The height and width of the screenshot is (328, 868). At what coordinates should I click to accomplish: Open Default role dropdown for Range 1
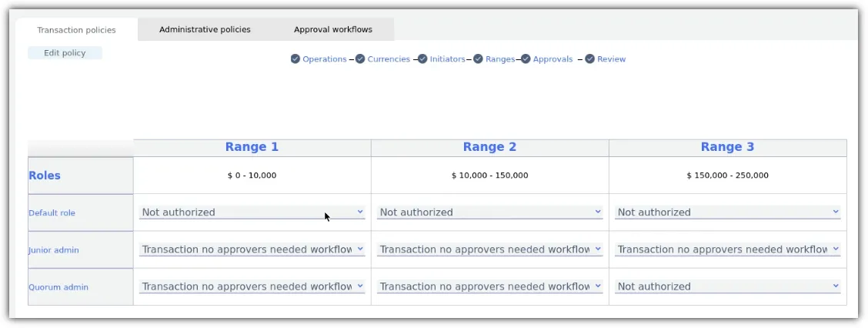click(252, 213)
